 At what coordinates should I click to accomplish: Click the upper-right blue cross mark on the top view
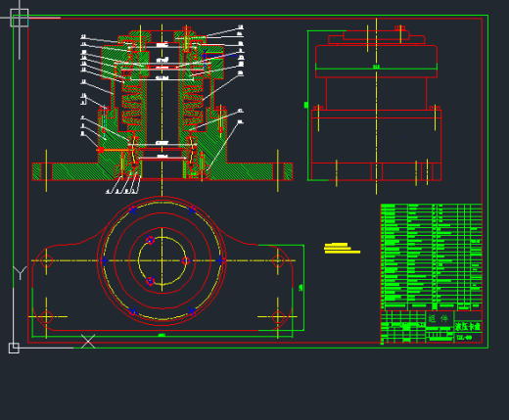pos(192,210)
